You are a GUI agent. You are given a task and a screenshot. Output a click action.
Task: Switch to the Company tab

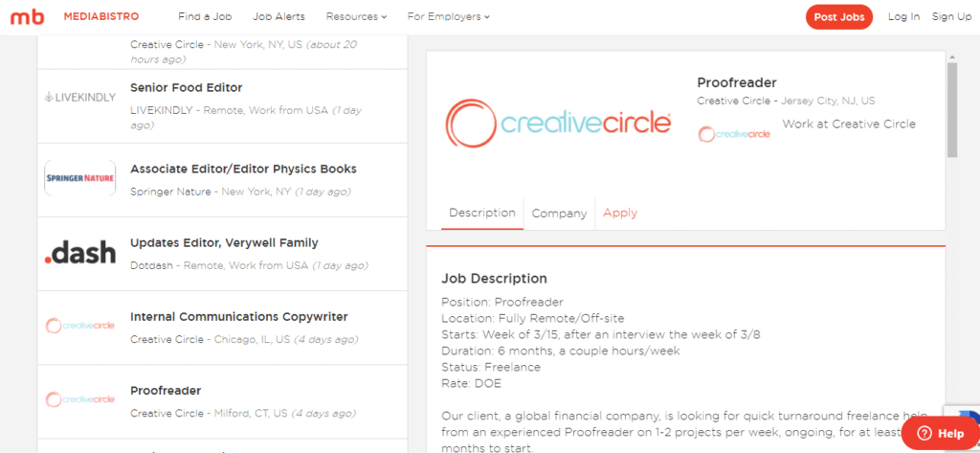coord(559,214)
